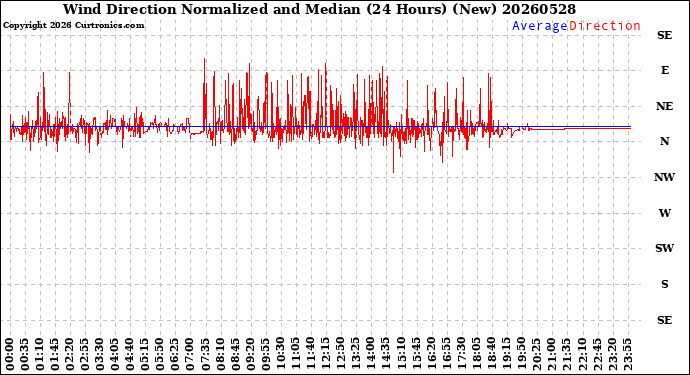690x375 pixels.
Task: Click the 21:00 time axis label
Action: pyautogui.click(x=552, y=354)
